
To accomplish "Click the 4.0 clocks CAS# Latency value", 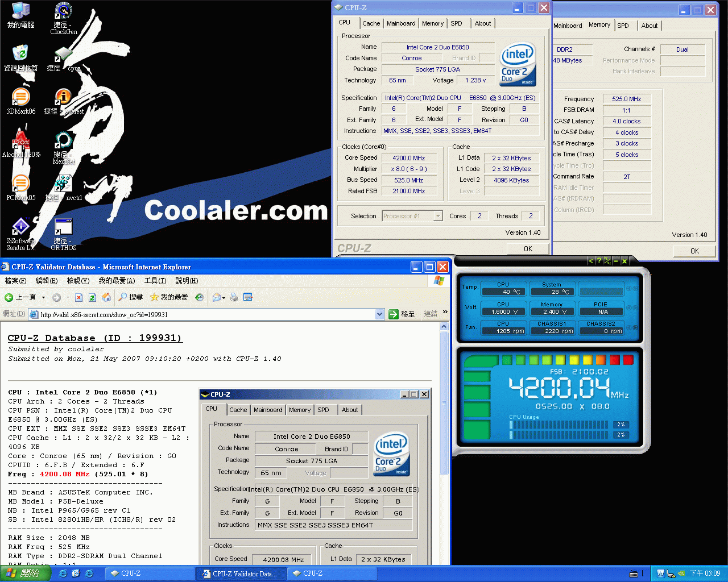I will point(626,121).
